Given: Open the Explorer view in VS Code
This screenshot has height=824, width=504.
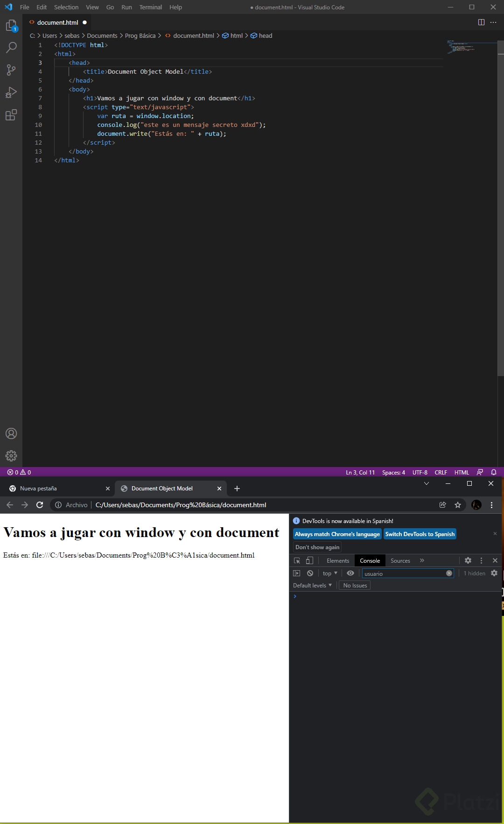Looking at the screenshot, I should tap(11, 26).
